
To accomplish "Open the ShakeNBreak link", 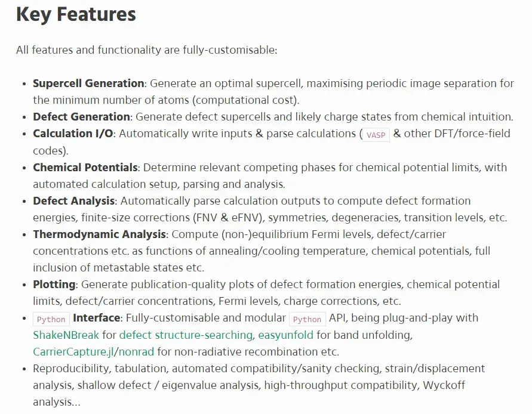I will tap(66, 335).
